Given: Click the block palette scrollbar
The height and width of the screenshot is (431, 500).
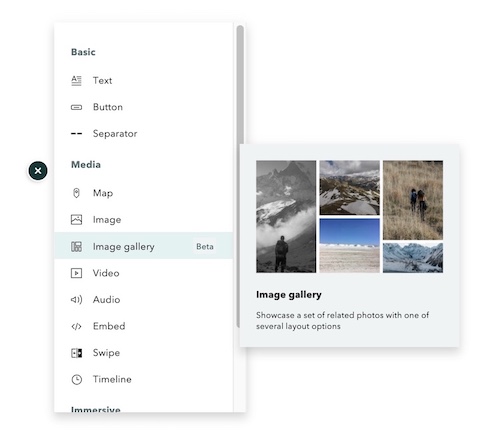Looking at the screenshot, I should (240, 177).
